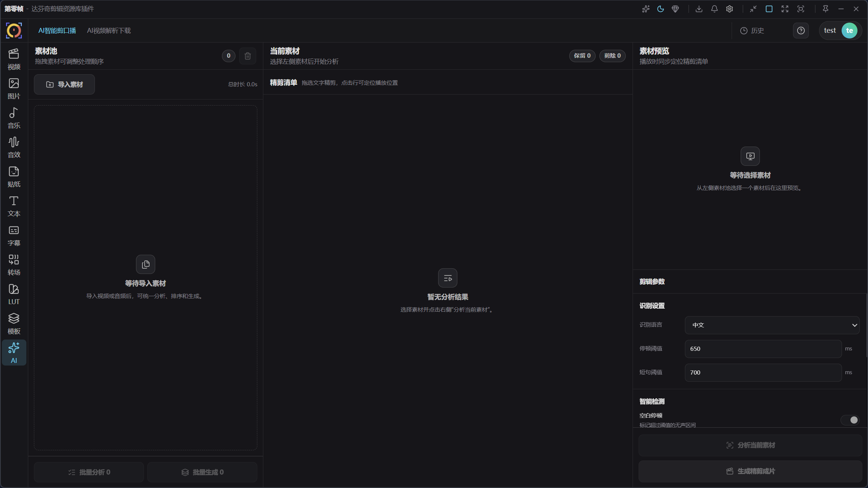868x488 pixels.
Task: Open the 转场 (transitions) sidebar section
Action: point(14,265)
